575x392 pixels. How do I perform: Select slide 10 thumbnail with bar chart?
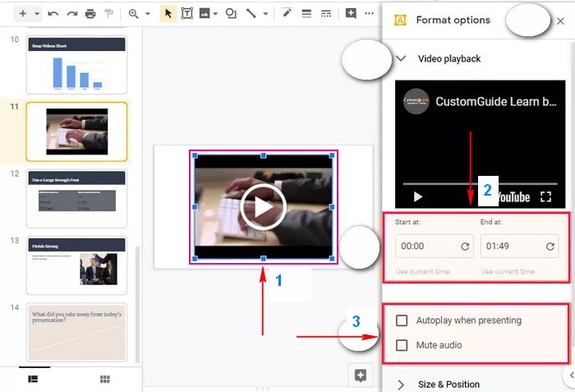(x=76, y=65)
